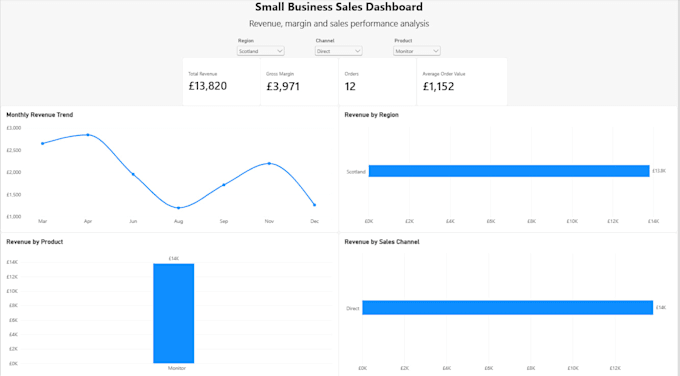Viewport: 680px width, 376px height.
Task: Click the £14K data label beside the Direct bar
Action: click(661, 307)
